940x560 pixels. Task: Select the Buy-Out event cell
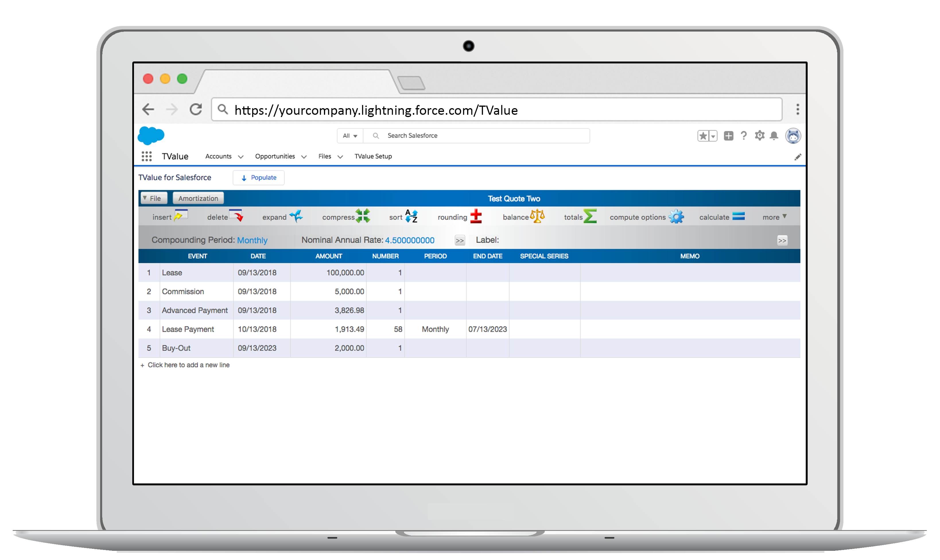click(x=196, y=348)
